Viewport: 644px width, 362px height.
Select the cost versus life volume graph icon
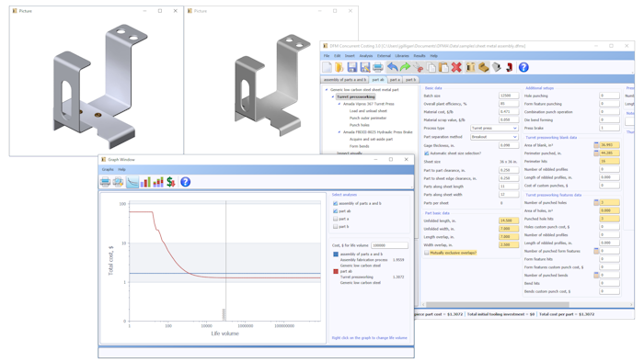pyautogui.click(x=132, y=182)
